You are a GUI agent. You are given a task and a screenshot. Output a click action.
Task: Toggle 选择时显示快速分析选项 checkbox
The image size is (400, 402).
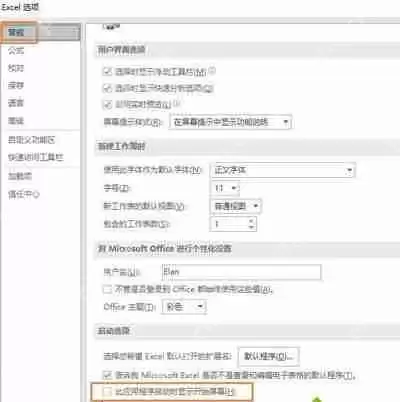click(107, 88)
